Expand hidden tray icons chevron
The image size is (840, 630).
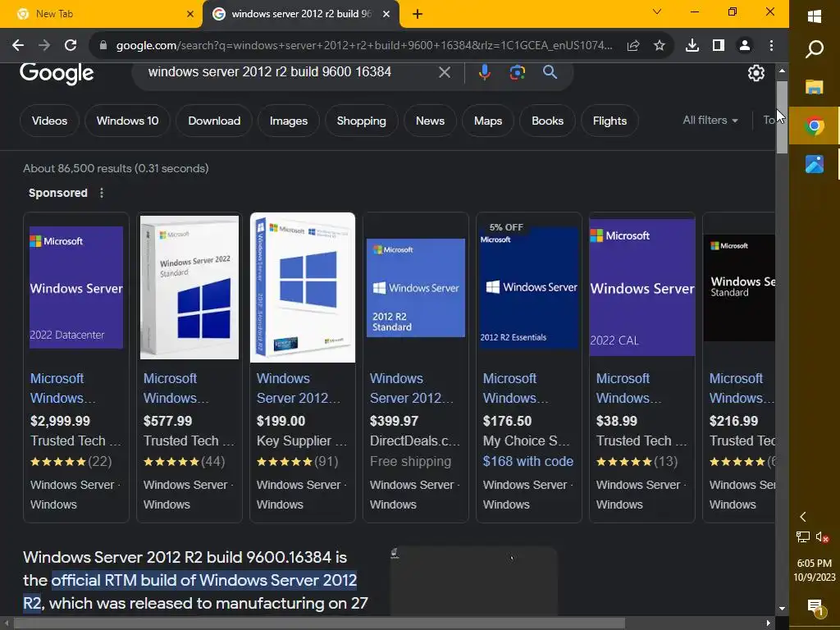[802, 517]
